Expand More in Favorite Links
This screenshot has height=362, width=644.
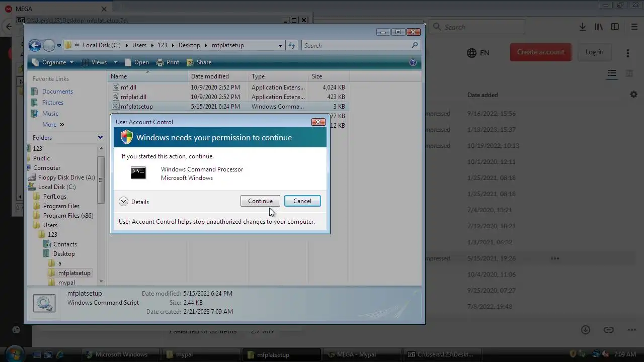(53, 125)
